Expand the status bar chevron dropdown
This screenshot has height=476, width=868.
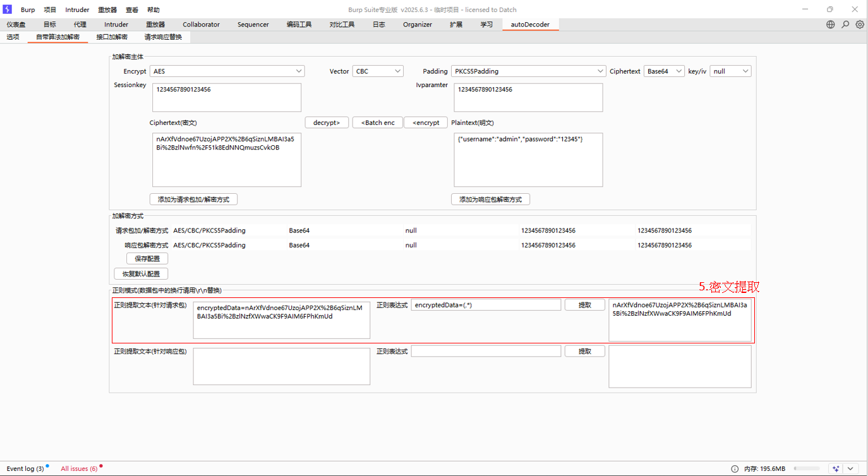coord(851,468)
